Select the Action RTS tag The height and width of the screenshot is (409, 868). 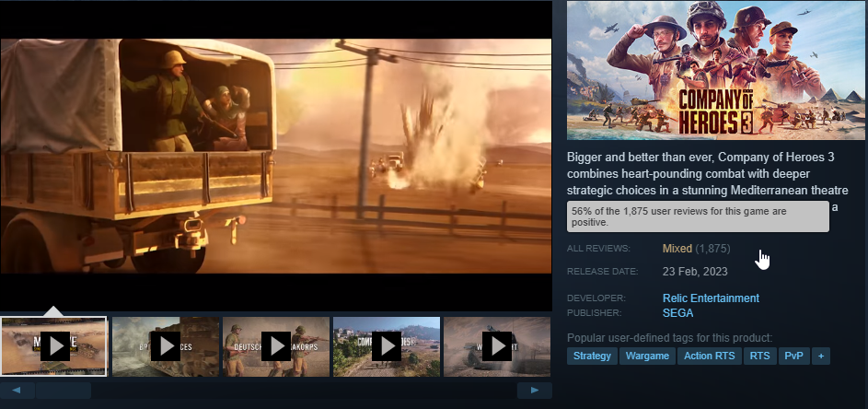pos(709,356)
